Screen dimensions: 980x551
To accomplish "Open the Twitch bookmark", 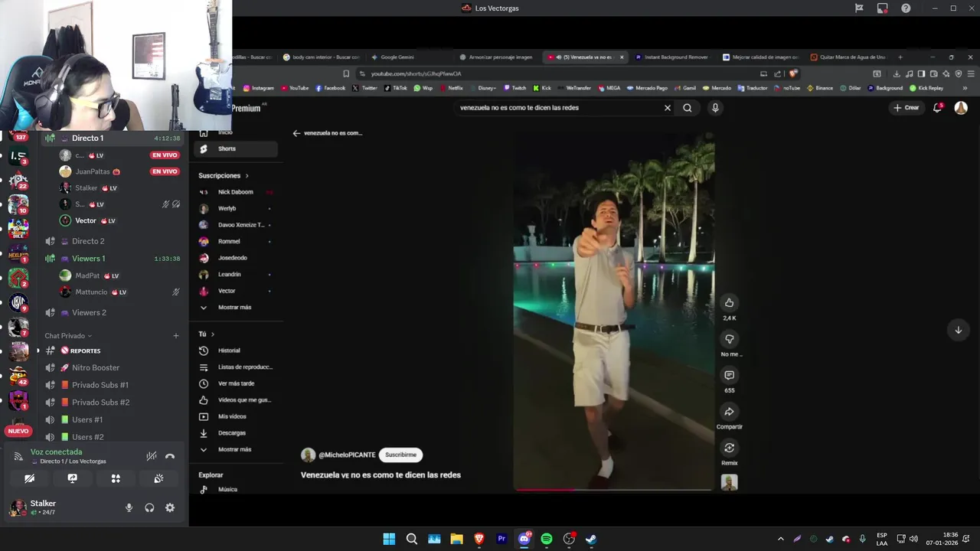I will 514,88.
